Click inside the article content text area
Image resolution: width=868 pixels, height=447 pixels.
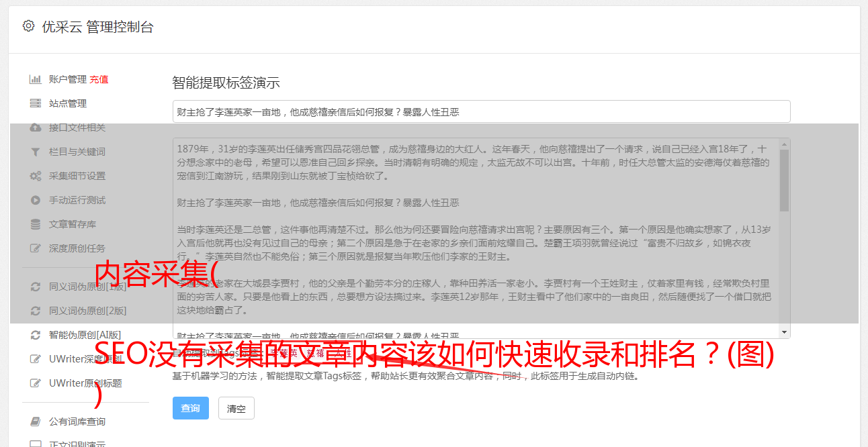(476, 238)
